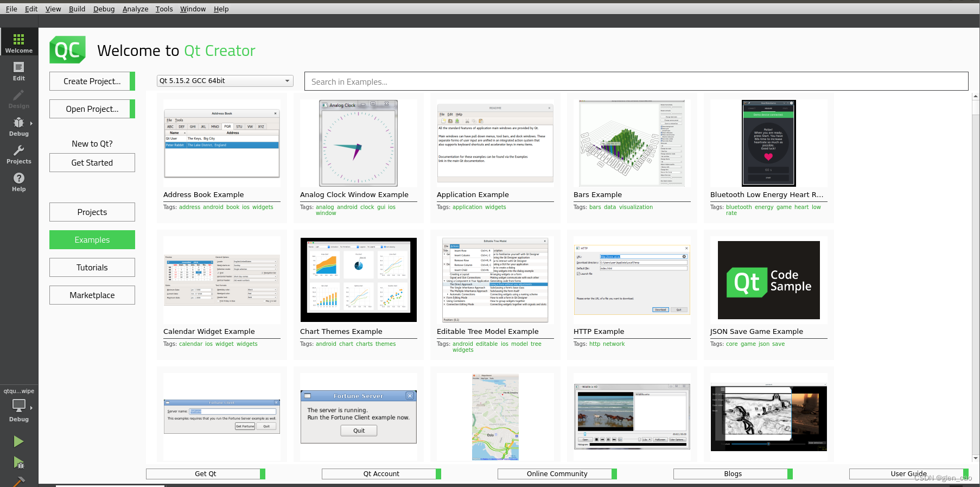Open Analog Clock Window Example thumbnail
The width and height of the screenshot is (980, 487).
tap(359, 143)
